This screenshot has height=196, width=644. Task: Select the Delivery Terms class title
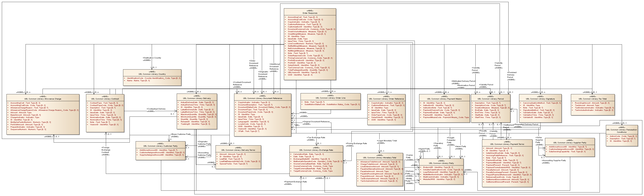pos(238,150)
